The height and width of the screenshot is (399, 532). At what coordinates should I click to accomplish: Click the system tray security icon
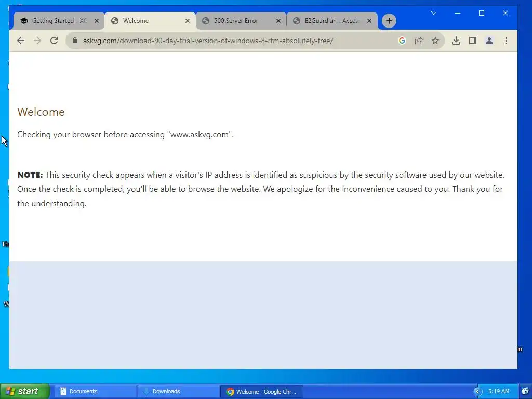[x=525, y=391]
